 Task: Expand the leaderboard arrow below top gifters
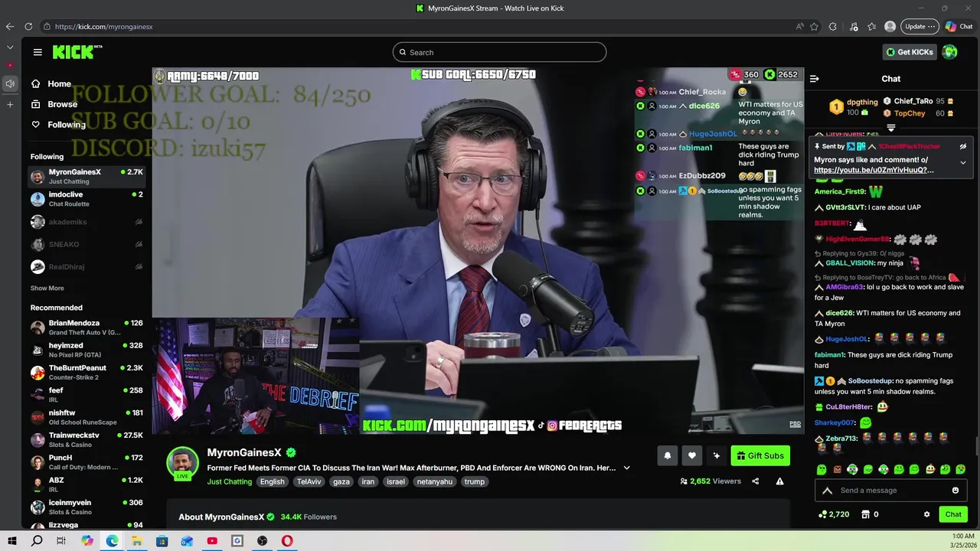(x=891, y=128)
